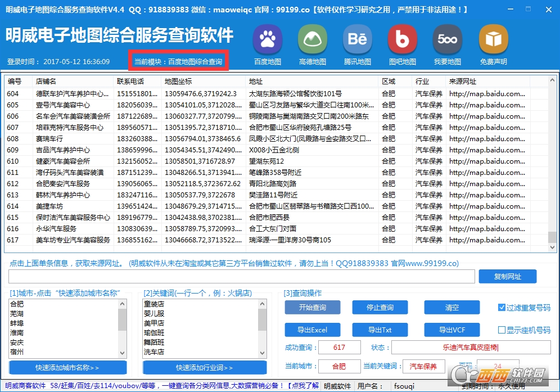Image resolution: width=560 pixels, height=392 pixels.
Task: Sort by the 地图坐标 column header
Action: tap(204, 82)
